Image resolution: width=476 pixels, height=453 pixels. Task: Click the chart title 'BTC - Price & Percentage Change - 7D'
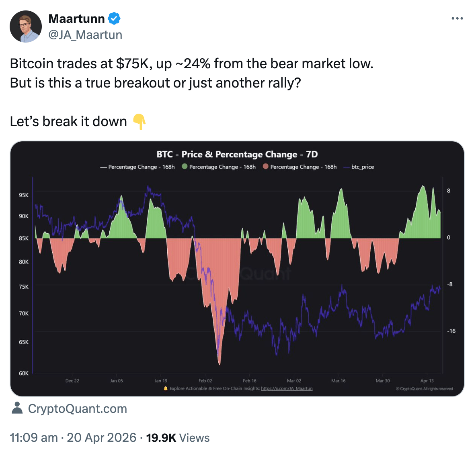(x=237, y=154)
